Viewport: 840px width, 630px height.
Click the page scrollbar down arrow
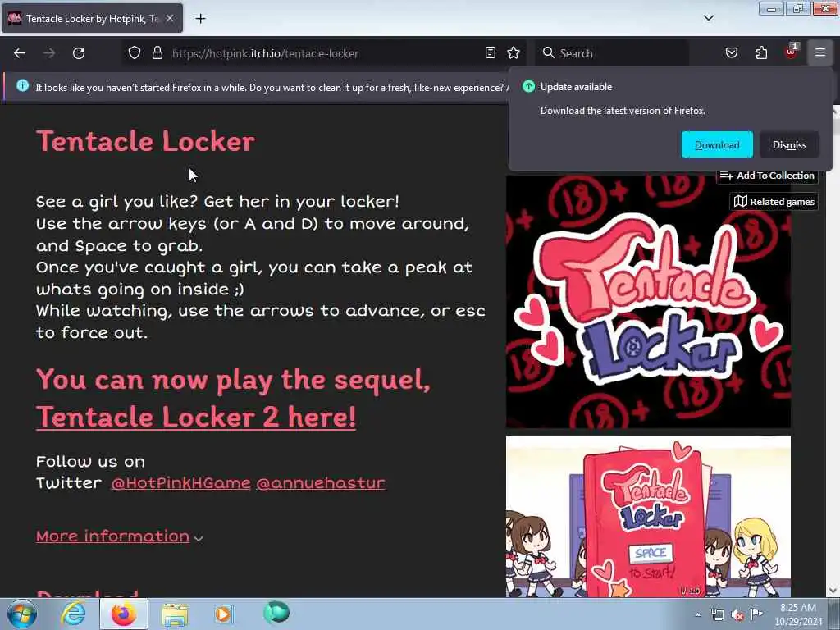coord(833,591)
